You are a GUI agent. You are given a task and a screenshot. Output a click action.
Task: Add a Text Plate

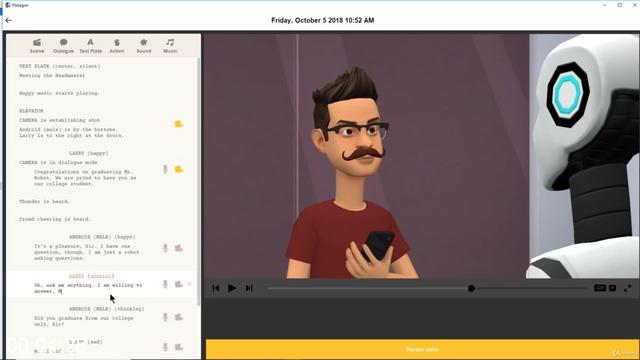[x=90, y=46]
